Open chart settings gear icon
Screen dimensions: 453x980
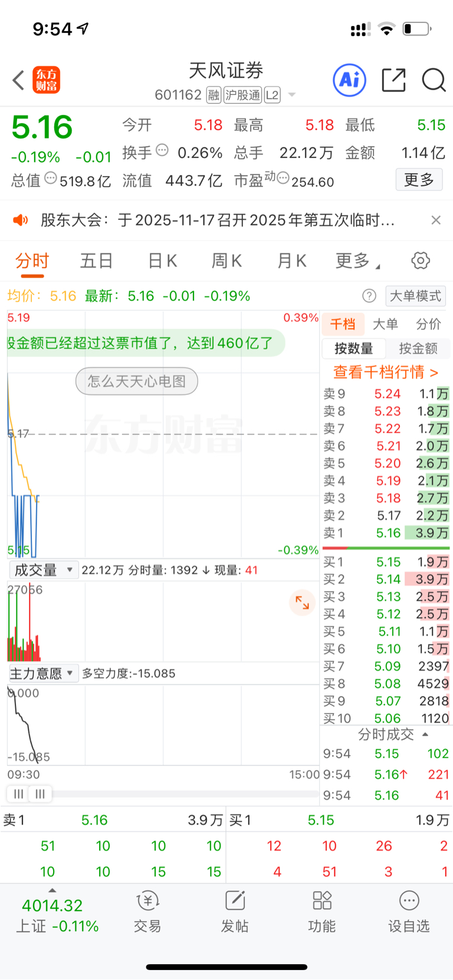pos(421,260)
